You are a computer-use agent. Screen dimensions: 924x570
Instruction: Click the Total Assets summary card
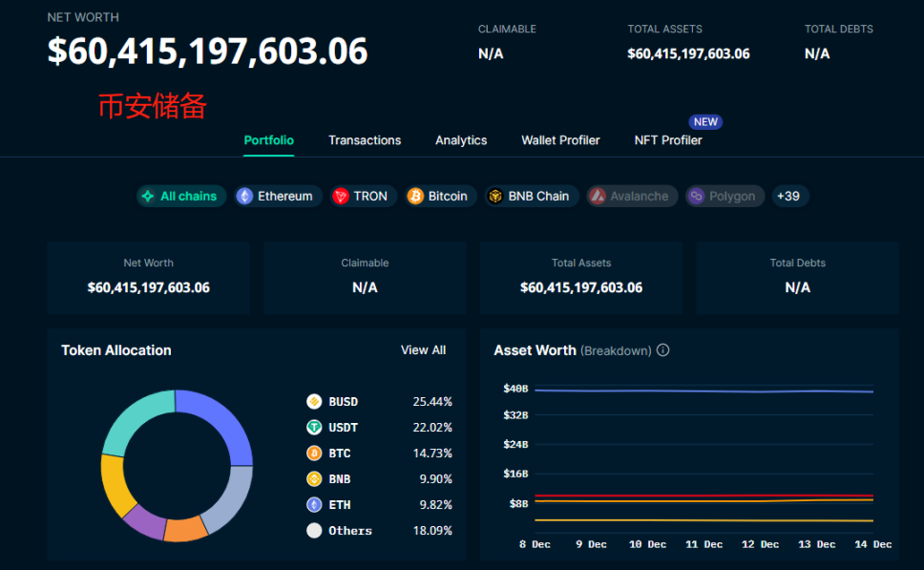(581, 278)
